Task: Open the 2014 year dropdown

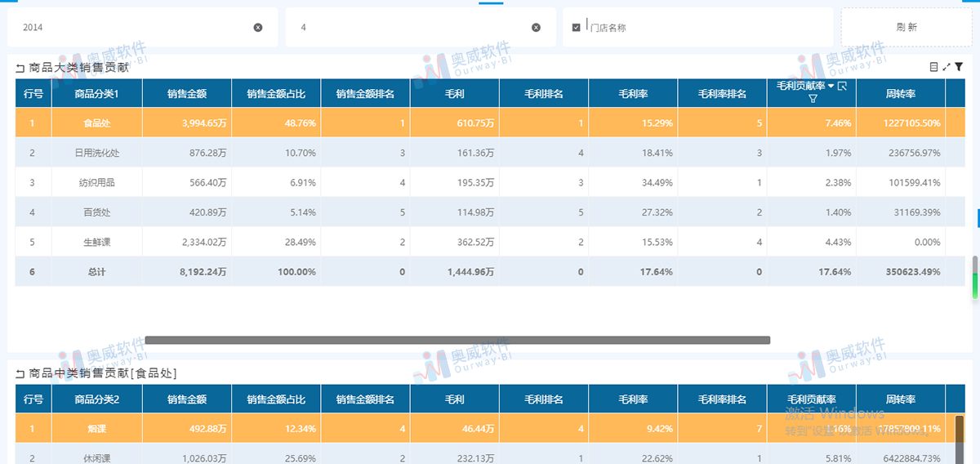Action: coord(143,27)
